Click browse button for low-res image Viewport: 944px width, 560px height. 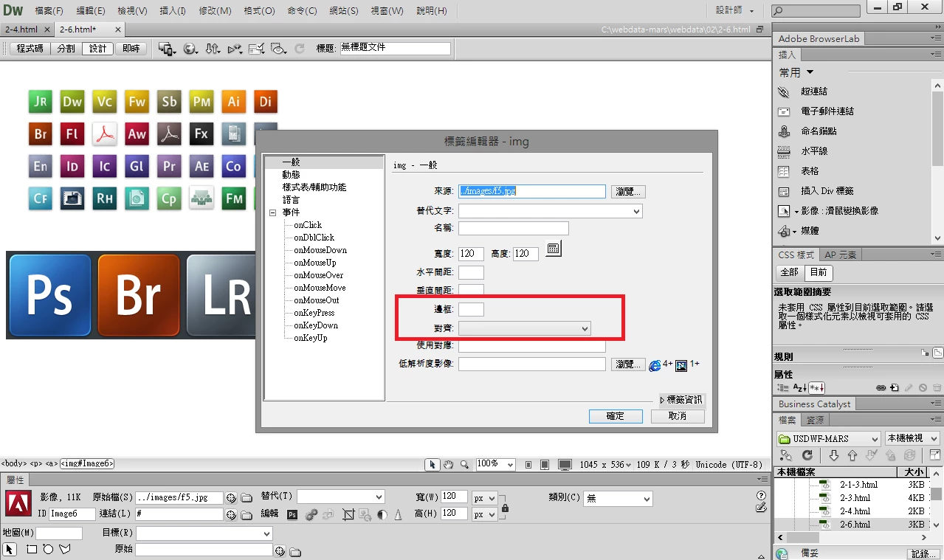pos(628,364)
